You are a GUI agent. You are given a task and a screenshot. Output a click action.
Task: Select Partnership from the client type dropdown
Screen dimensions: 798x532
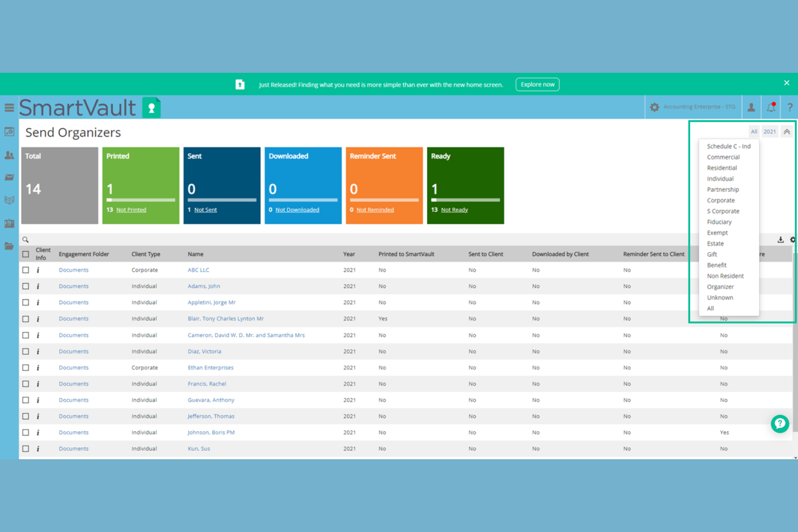tap(723, 189)
